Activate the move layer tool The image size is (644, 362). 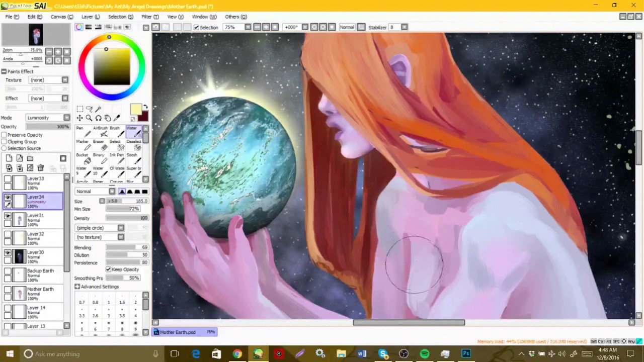[x=79, y=118]
